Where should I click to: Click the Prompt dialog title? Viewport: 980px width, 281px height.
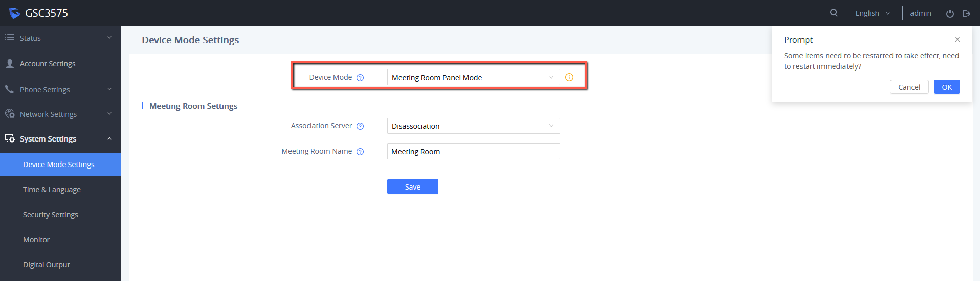click(x=798, y=40)
